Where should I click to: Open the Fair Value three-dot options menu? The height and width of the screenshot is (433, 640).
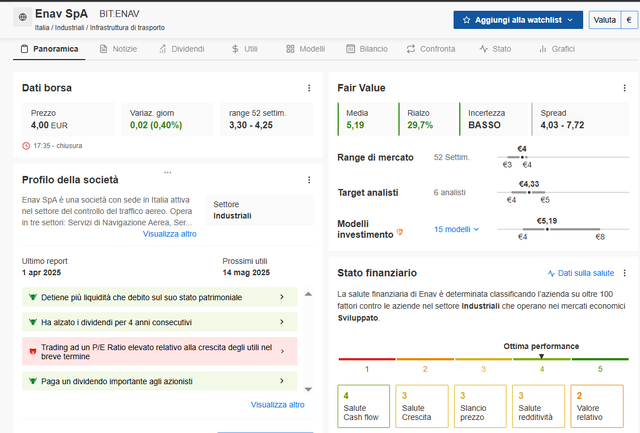[624, 88]
